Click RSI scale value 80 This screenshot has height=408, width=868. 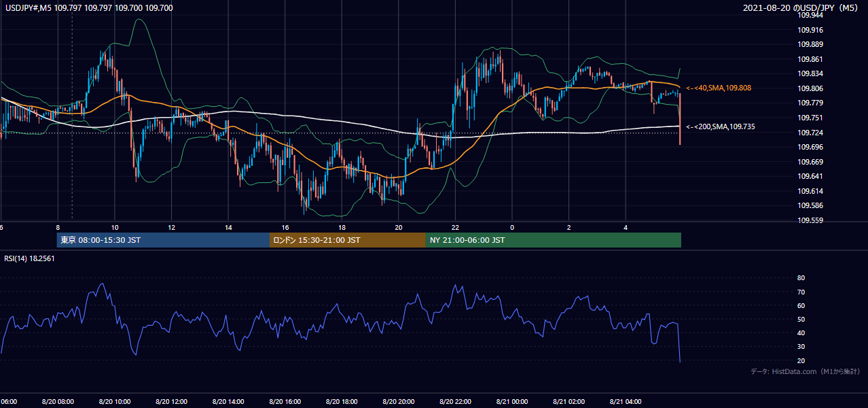pos(801,278)
